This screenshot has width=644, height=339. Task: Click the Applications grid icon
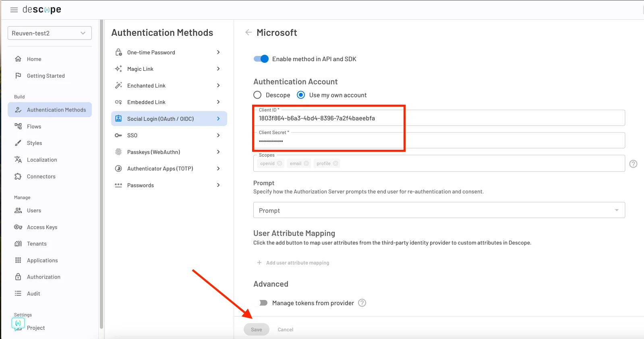(18, 260)
